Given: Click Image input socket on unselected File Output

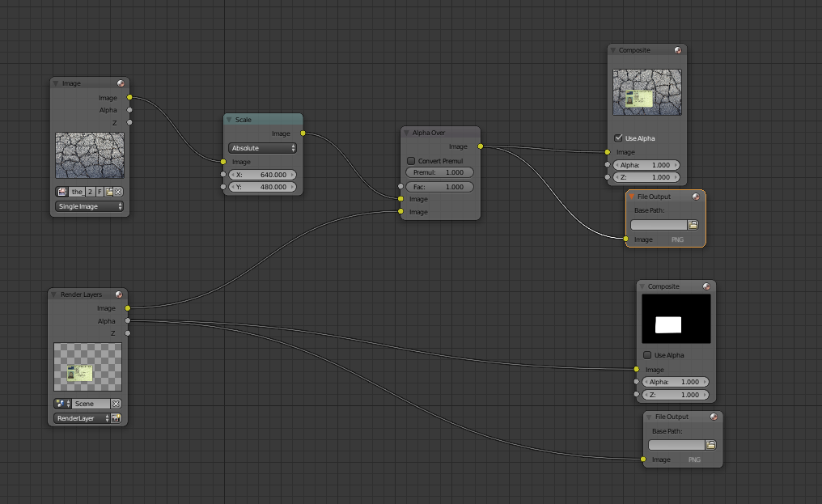Looking at the screenshot, I should [643, 460].
